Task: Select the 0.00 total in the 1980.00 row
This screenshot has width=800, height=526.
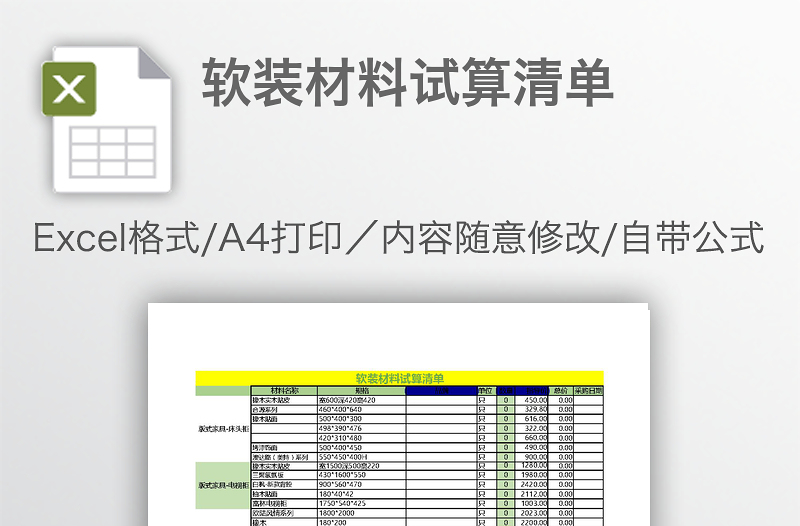Action: (x=561, y=475)
